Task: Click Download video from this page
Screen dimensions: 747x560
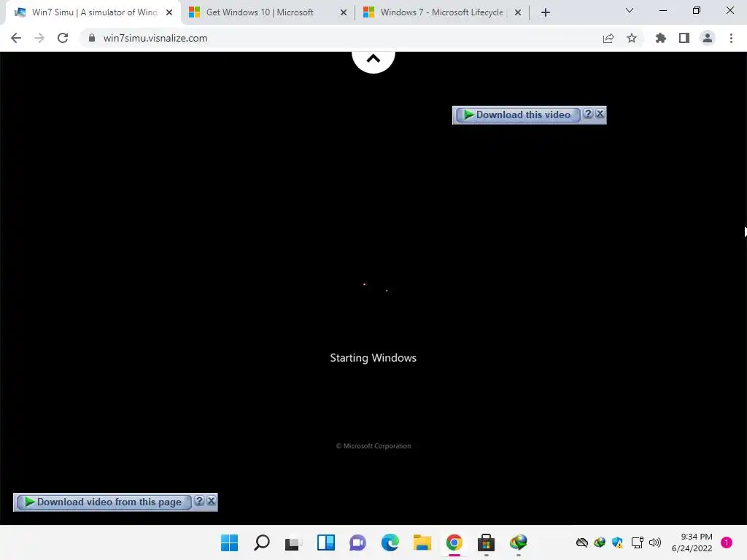Action: tap(104, 502)
